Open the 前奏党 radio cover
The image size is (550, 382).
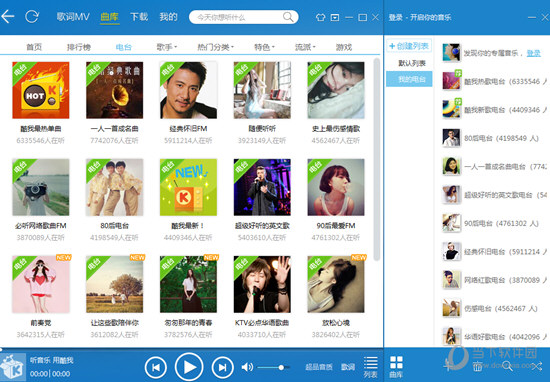(41, 284)
